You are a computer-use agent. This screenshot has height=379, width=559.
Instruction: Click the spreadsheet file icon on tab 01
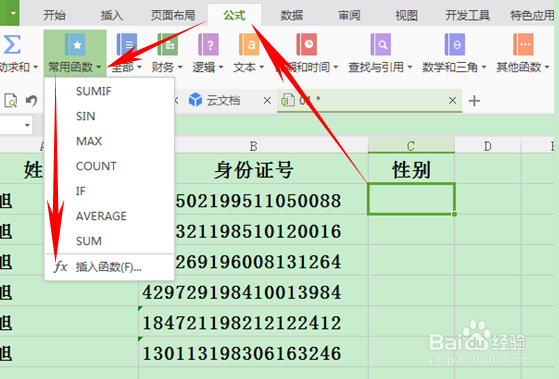click(x=288, y=100)
